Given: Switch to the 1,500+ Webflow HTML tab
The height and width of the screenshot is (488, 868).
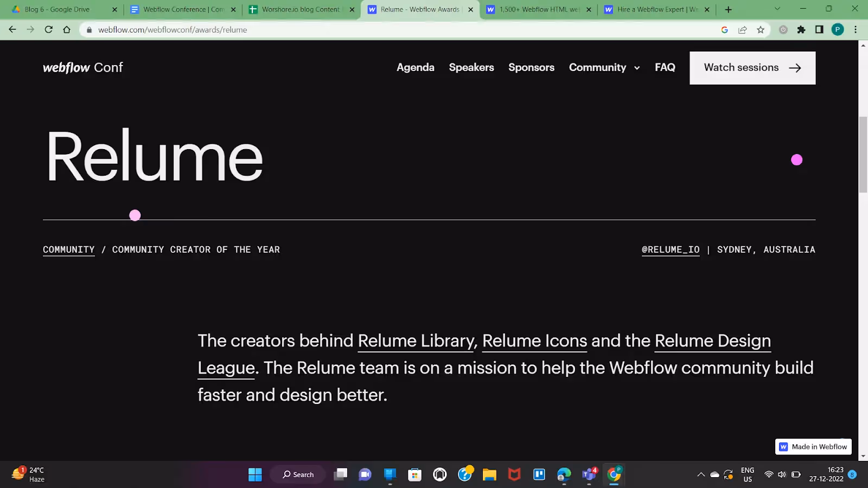Looking at the screenshot, I should (539, 9).
